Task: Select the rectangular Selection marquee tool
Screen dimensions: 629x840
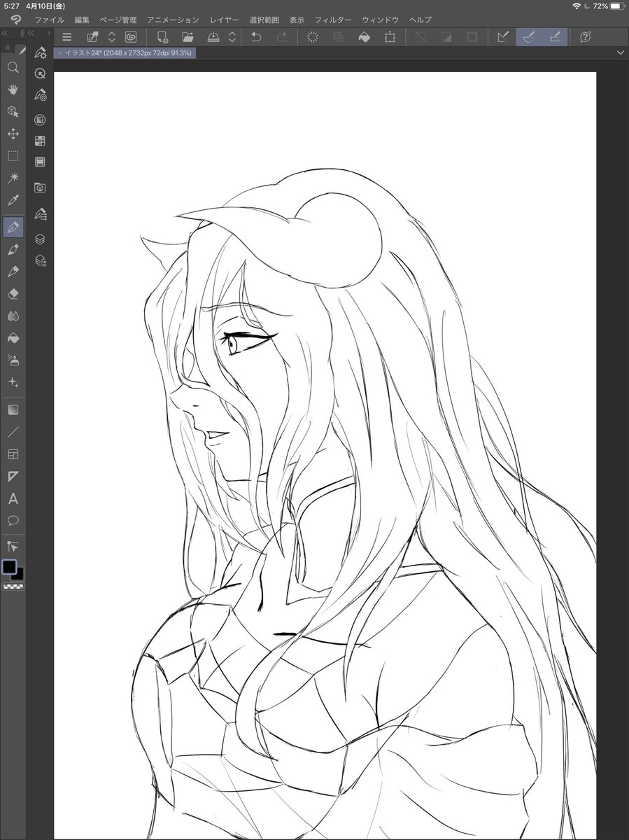Action: 13,156
